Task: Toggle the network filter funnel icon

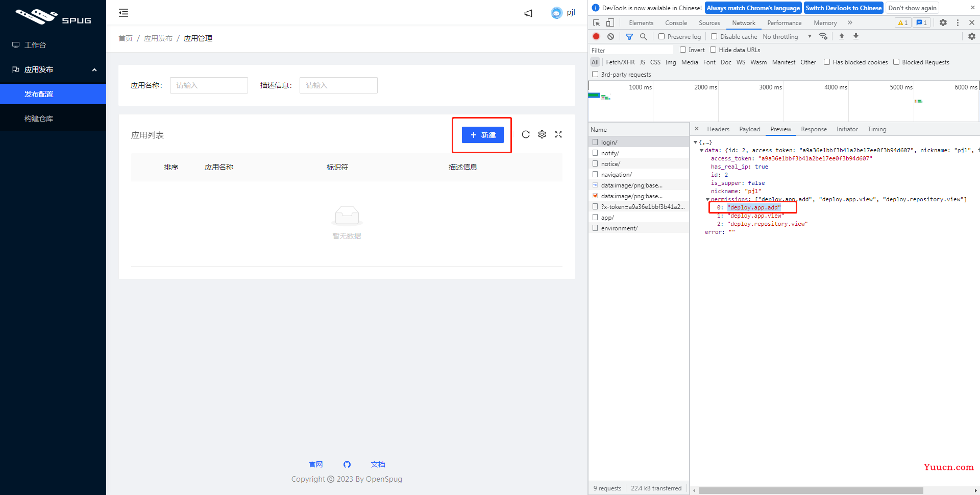Action: pyautogui.click(x=629, y=36)
